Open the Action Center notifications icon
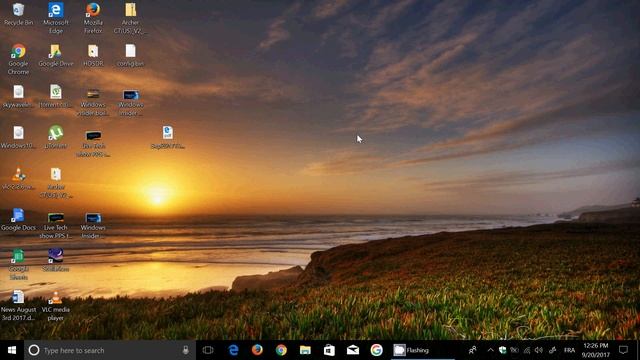This screenshot has height=360, width=640. pos(623,350)
